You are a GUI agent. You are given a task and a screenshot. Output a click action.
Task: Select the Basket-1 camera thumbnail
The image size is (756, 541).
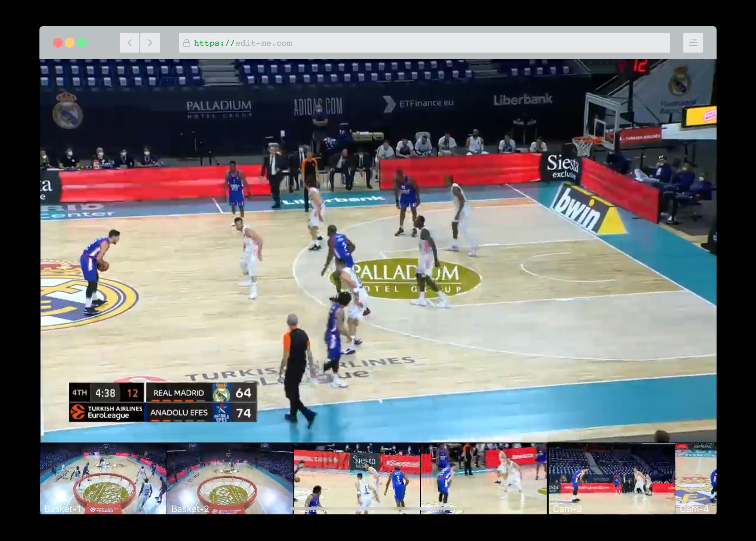click(103, 479)
